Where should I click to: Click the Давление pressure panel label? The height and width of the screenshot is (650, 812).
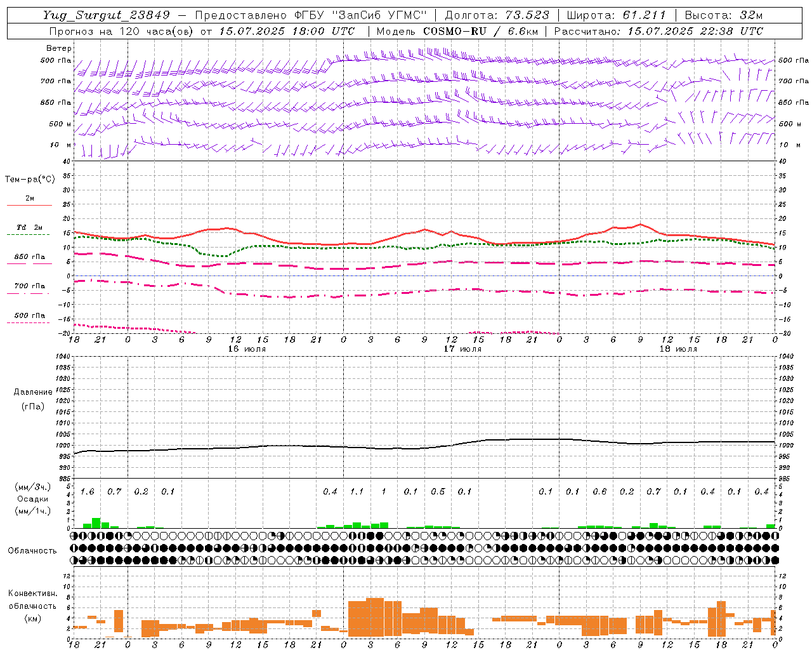click(x=33, y=392)
